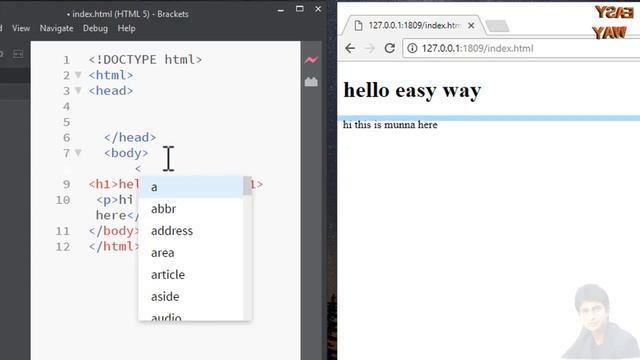The width and height of the screenshot is (640, 360).
Task: Click Chrome's back arrow button
Action: point(350,48)
